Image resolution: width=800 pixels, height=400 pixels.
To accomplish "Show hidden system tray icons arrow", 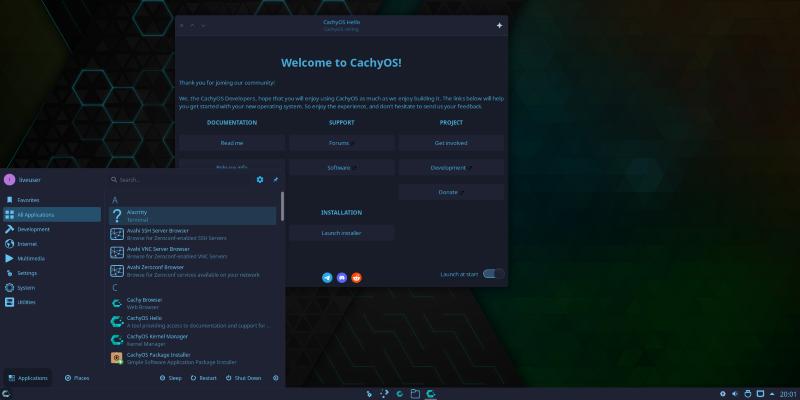I will pyautogui.click(x=771, y=393).
